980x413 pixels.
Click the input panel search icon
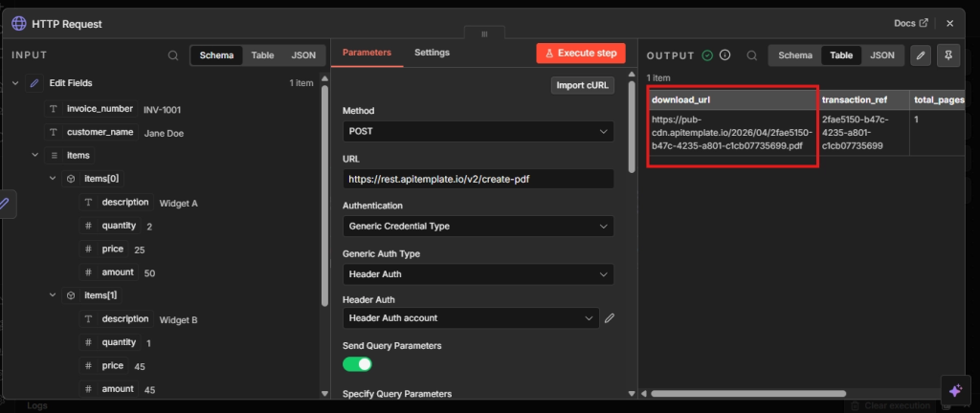point(173,55)
